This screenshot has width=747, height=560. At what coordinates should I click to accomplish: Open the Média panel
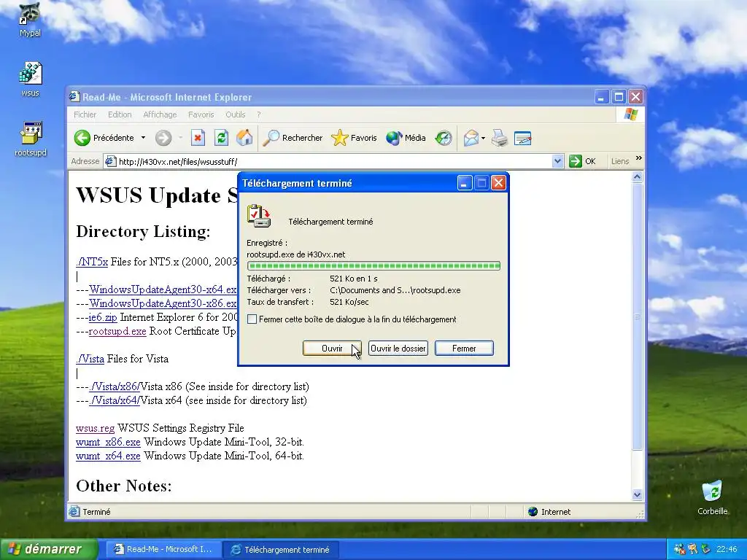tap(406, 138)
